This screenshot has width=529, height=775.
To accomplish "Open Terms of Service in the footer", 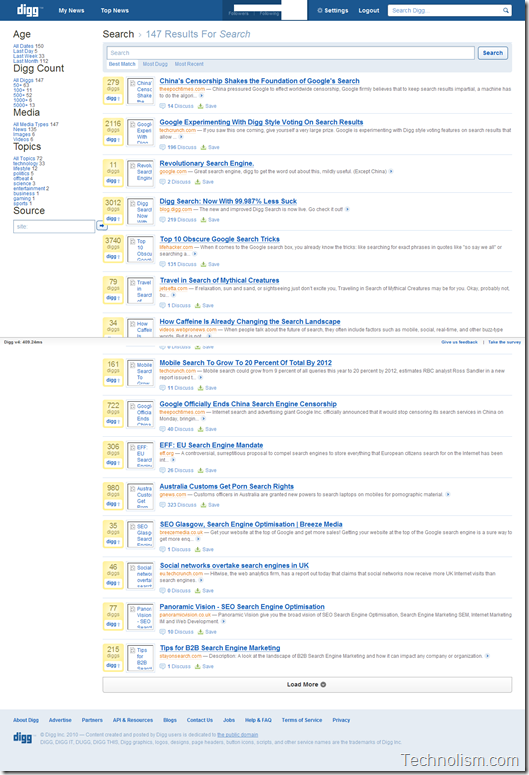I will pos(302,720).
